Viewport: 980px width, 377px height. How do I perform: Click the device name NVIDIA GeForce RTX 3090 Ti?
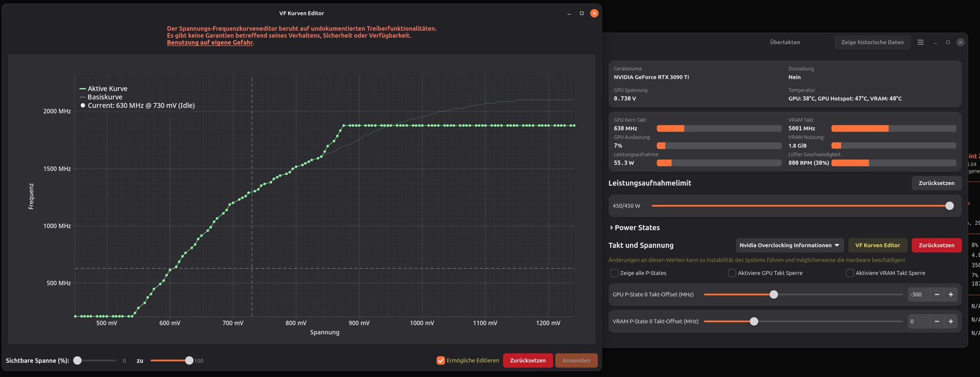coord(651,77)
